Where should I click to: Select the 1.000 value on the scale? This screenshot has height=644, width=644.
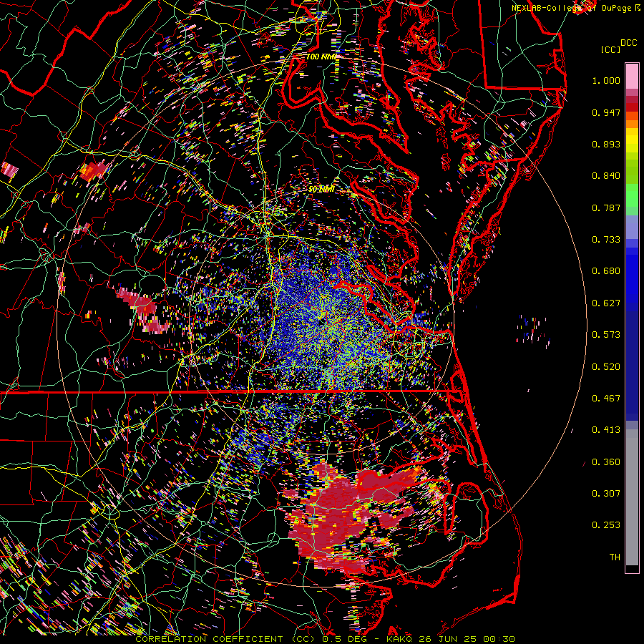[x=606, y=80]
